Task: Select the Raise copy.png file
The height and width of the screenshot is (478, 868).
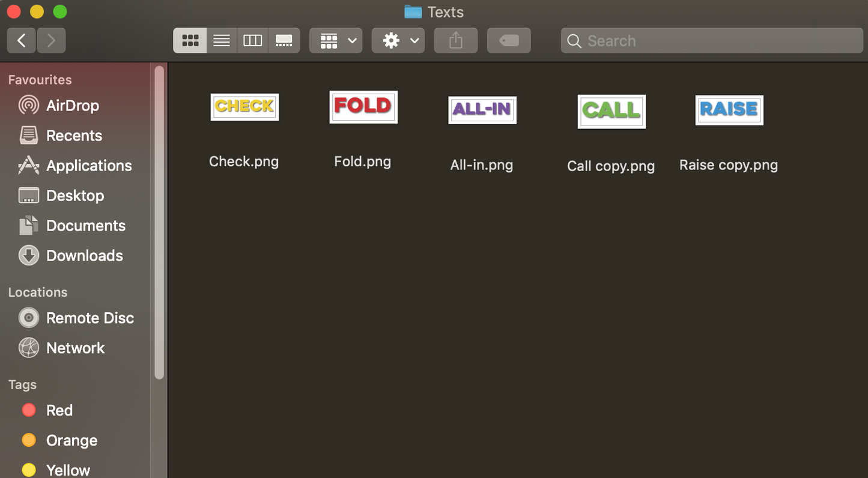Action: click(729, 110)
